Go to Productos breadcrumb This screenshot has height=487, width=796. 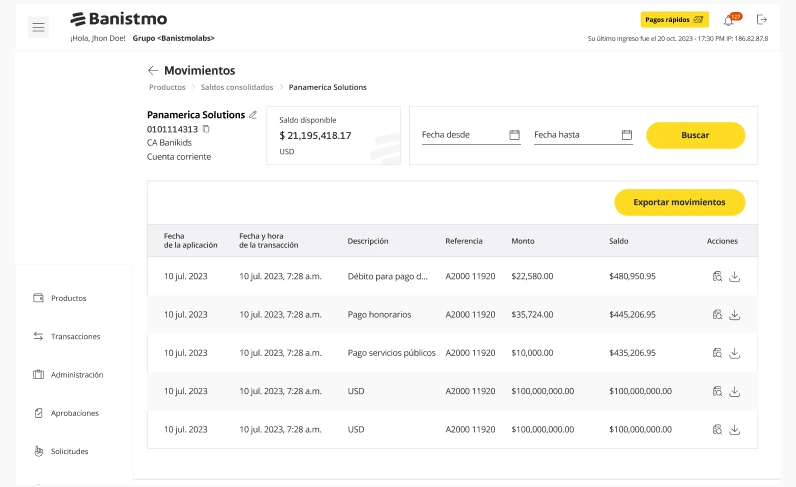point(167,87)
